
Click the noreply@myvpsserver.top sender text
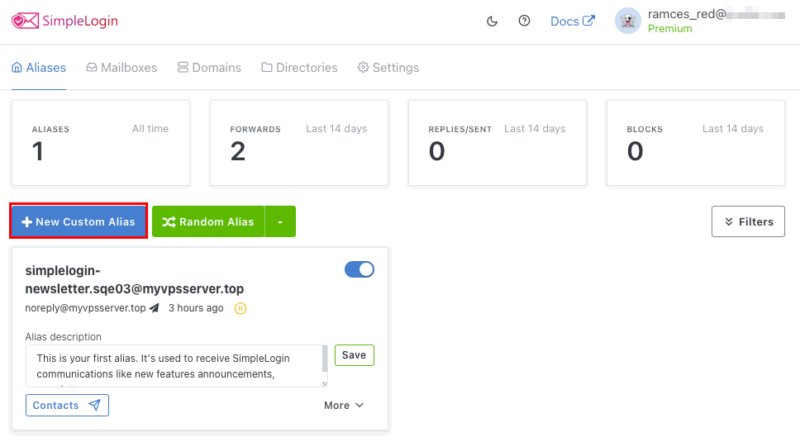85,308
